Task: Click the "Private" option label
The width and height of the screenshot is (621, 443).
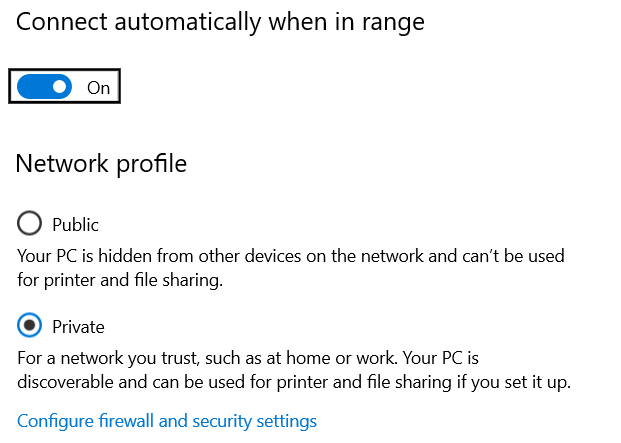Action: (78, 327)
